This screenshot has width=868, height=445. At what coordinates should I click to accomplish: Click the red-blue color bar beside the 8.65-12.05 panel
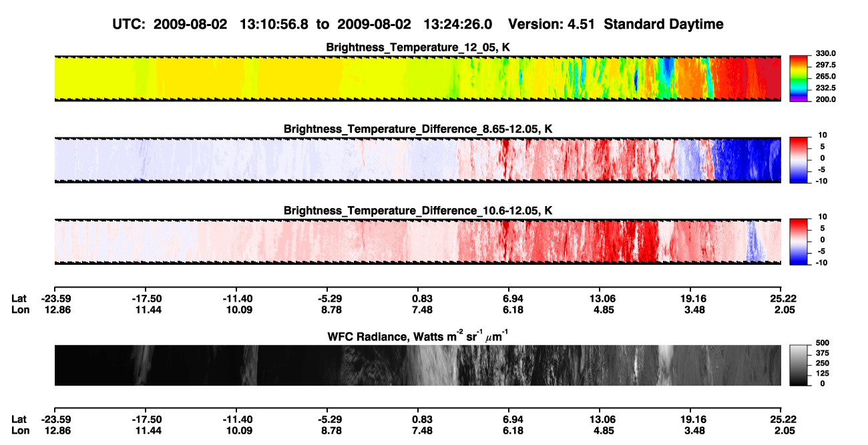pos(799,159)
